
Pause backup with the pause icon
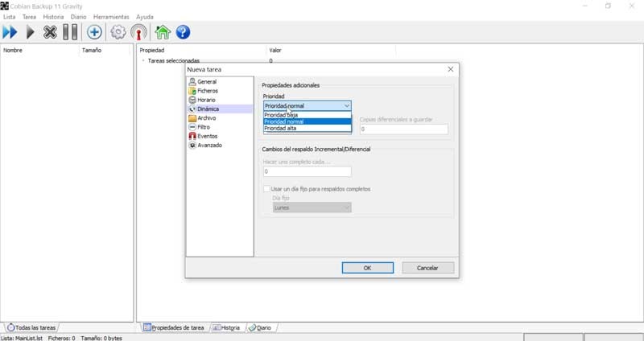point(70,32)
